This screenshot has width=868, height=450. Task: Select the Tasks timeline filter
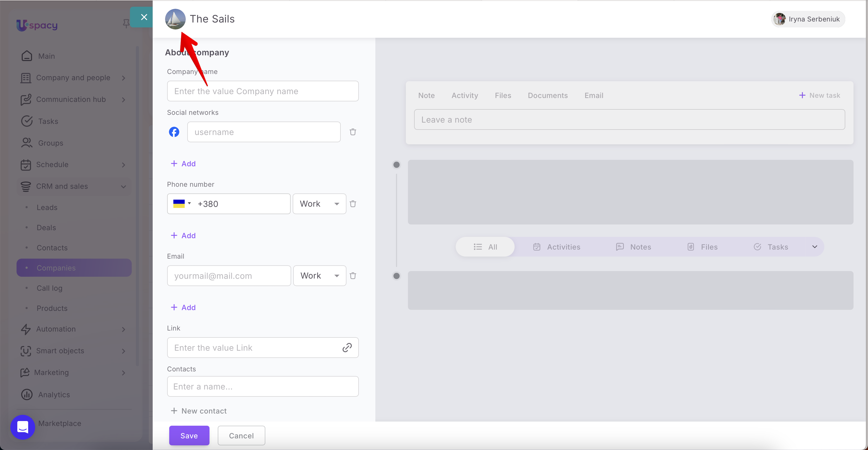(x=771, y=247)
